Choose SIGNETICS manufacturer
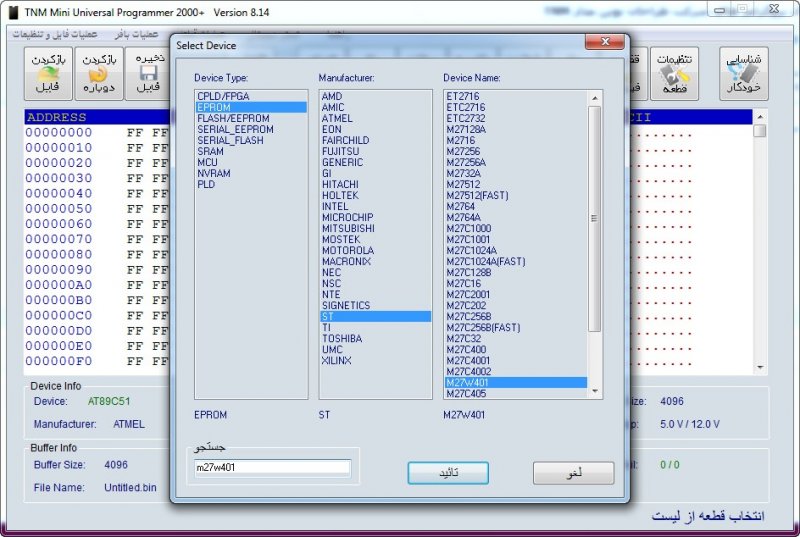 [x=376, y=305]
